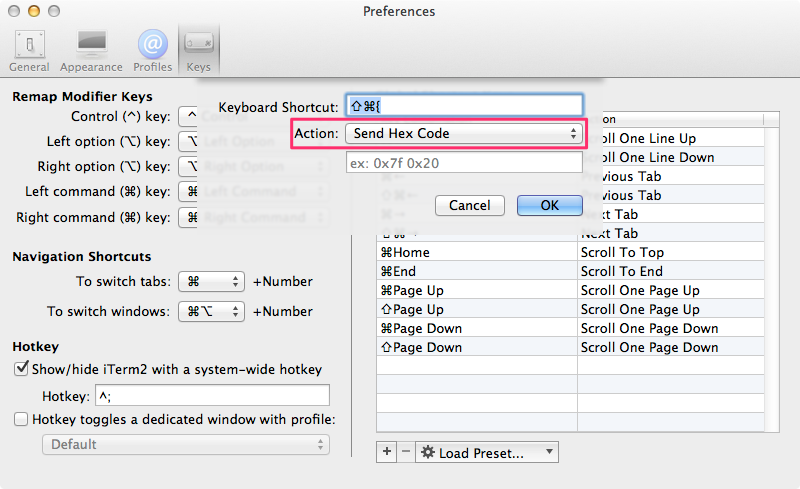Click the Cancel button

tap(469, 205)
